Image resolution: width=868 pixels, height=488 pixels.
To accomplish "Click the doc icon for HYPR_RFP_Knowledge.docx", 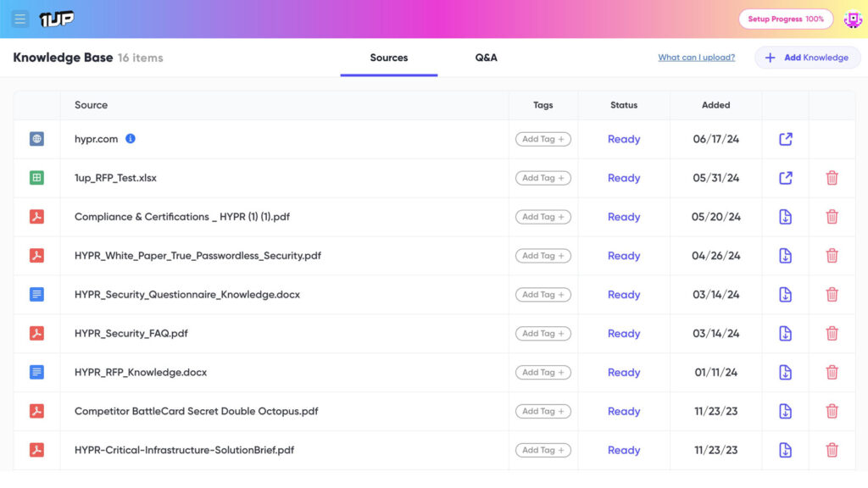I will (36, 373).
